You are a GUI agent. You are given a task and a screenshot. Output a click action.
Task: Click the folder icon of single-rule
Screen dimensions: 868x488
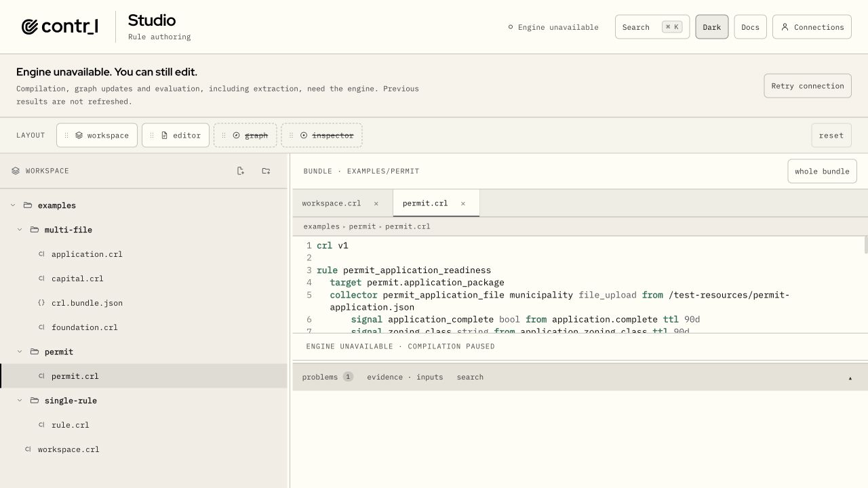[35, 401]
